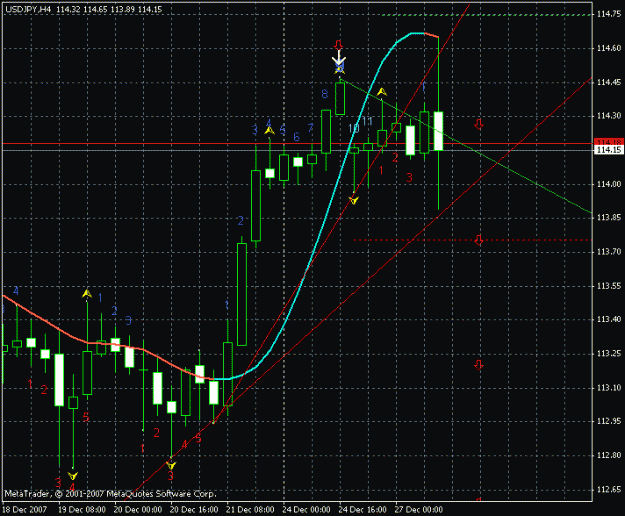The image size is (625, 516).
Task: Select the red arrow above the white down arrow
Action: (339, 44)
